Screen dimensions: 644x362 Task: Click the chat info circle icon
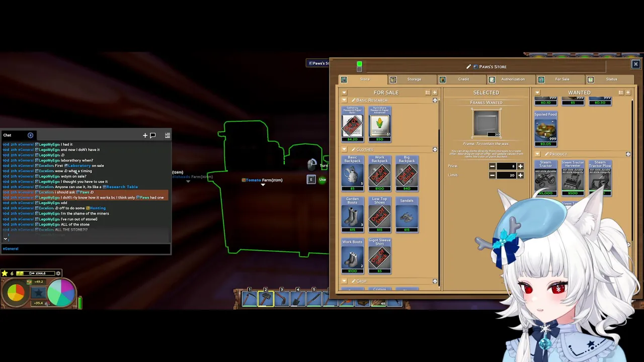[30, 135]
